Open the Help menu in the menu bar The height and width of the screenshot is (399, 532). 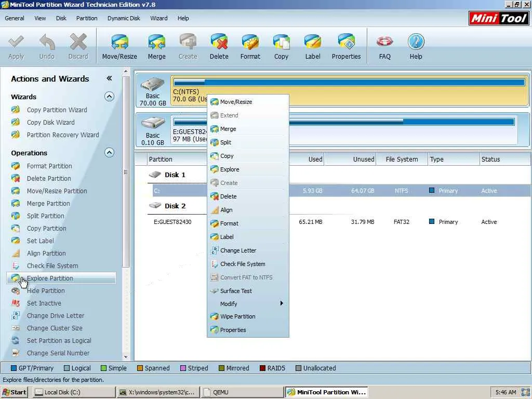click(183, 18)
